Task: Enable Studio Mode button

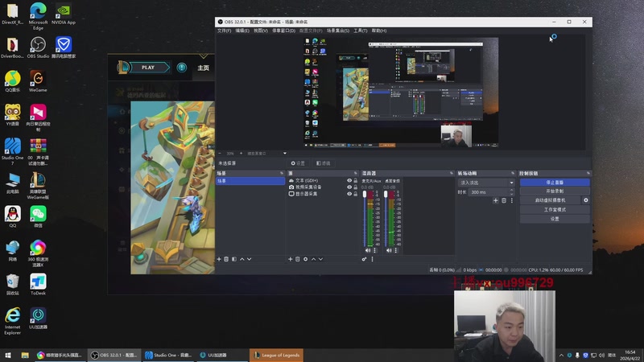Action: coord(555,210)
